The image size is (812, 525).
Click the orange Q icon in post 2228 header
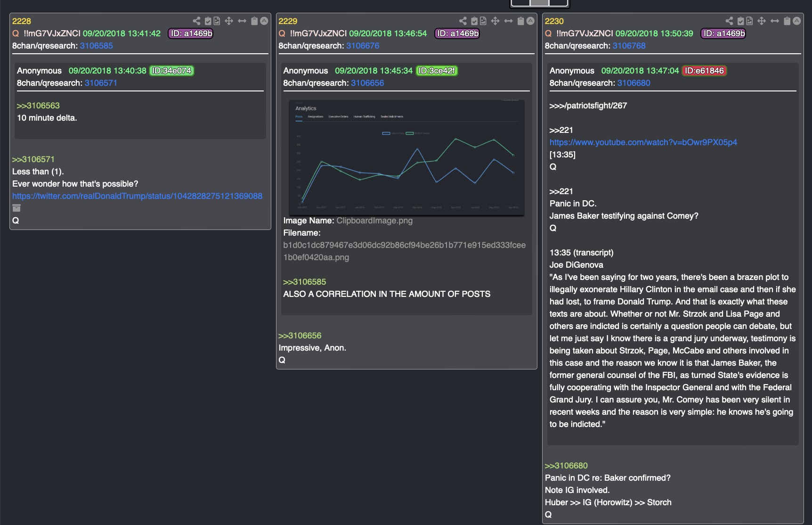click(x=16, y=33)
